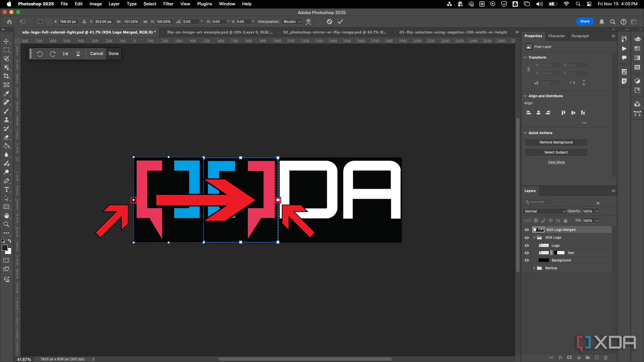Click the Cancel button in transform bar
The width and height of the screenshot is (644, 362).
(x=97, y=54)
